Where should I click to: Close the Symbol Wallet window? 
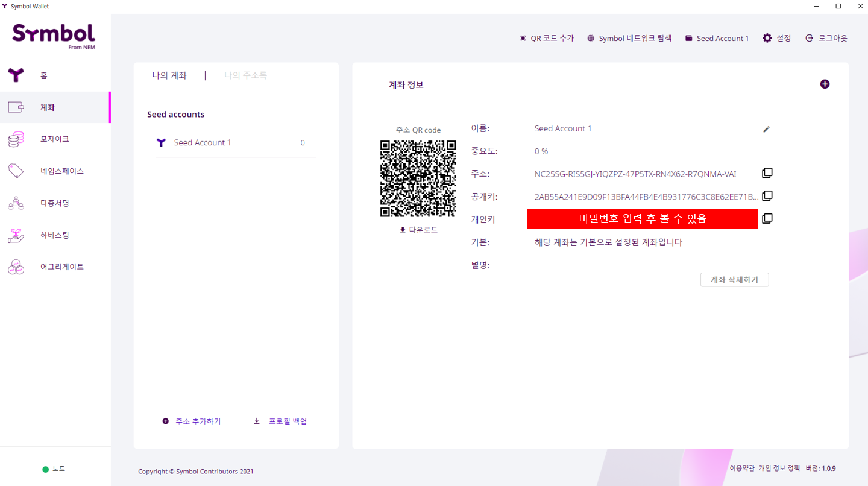860,6
